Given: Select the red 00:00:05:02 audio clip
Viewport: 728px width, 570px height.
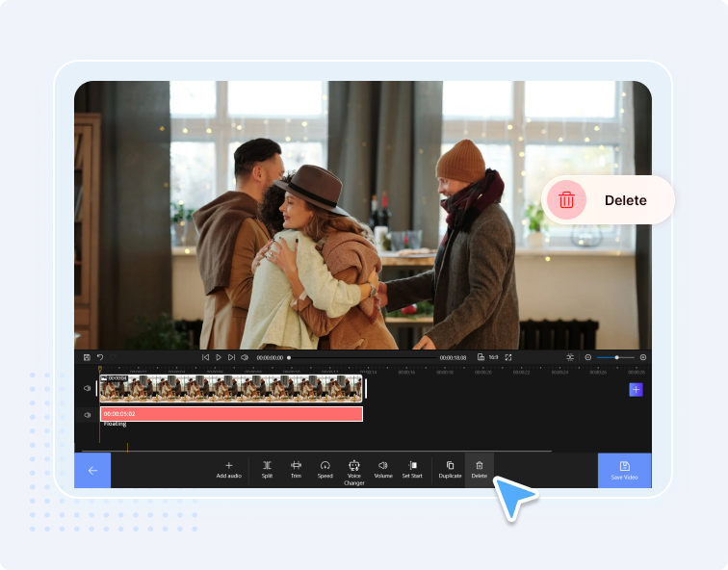Looking at the screenshot, I should [x=231, y=414].
